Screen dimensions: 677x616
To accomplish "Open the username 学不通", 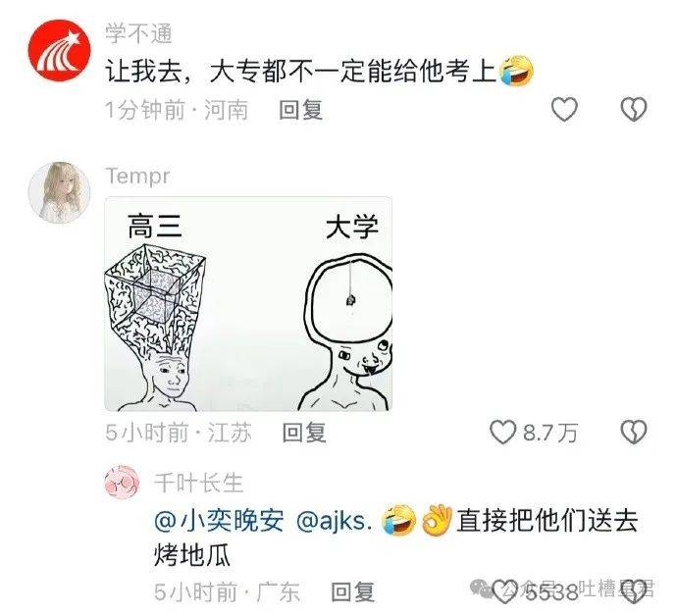I will 138,32.
